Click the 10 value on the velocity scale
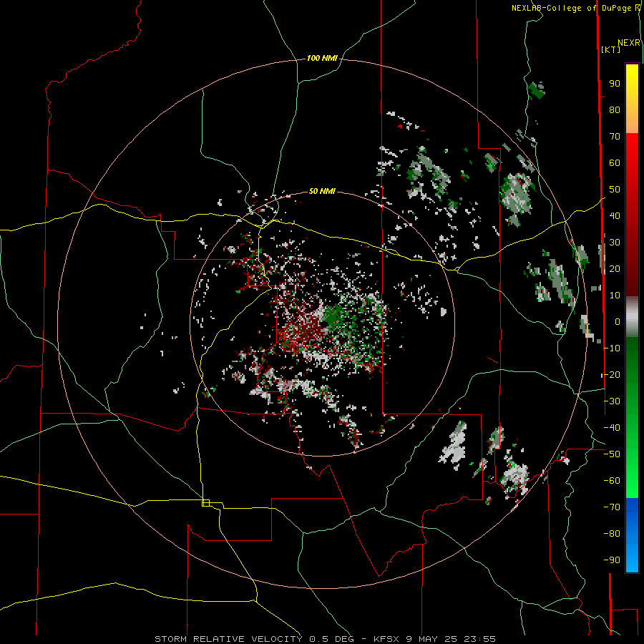The image size is (644, 644). (x=615, y=296)
